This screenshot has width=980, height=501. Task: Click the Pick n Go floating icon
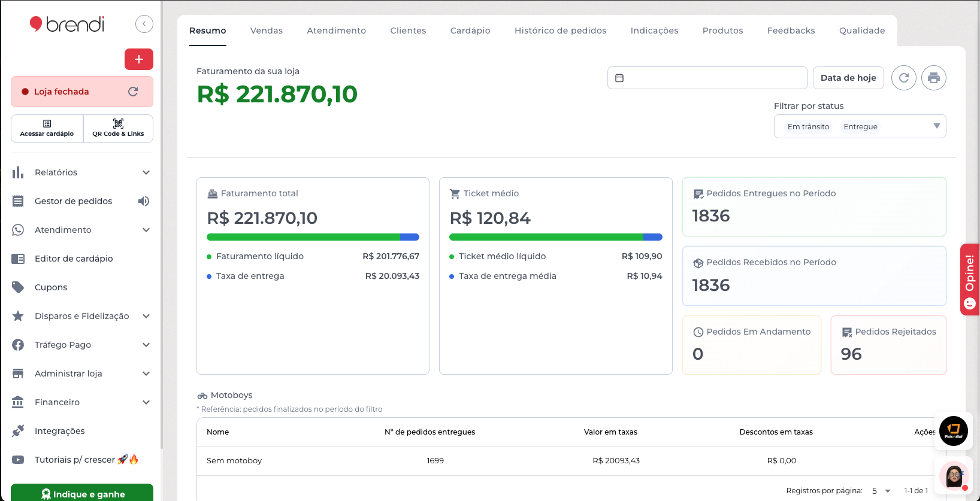[x=954, y=431]
